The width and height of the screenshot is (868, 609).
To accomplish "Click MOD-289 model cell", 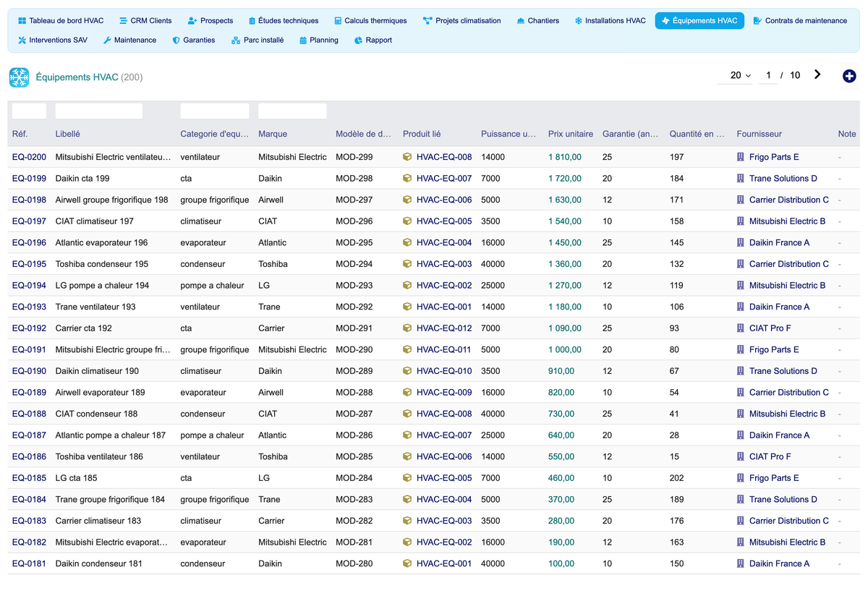I will click(354, 371).
